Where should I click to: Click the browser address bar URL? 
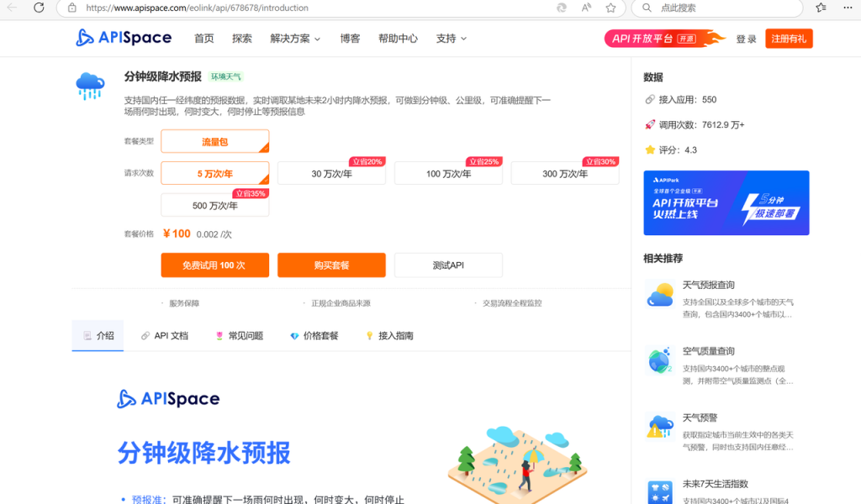(197, 8)
